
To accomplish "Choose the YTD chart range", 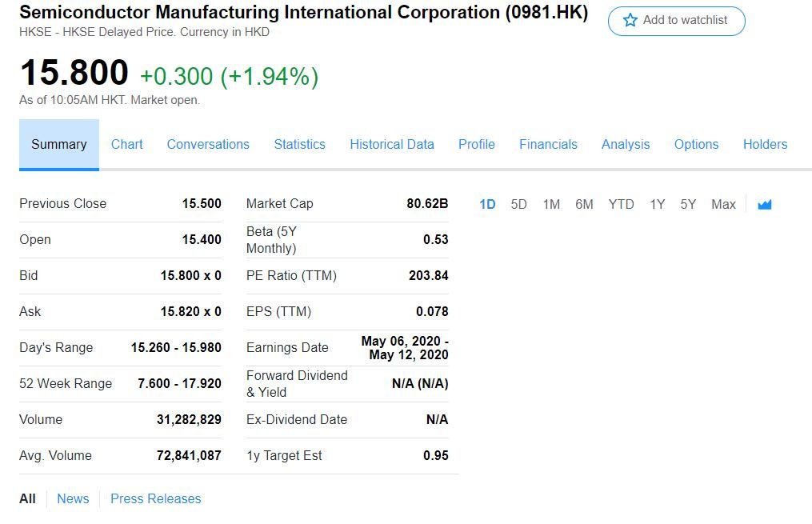I will [x=621, y=205].
